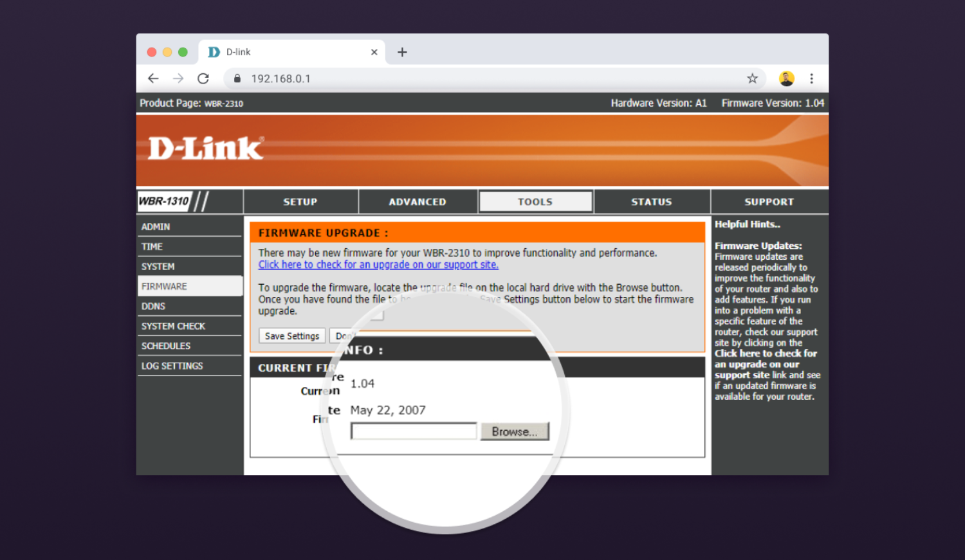Open SYSTEM in the sidebar
Viewport: 965px width, 560px height.
[x=189, y=267]
